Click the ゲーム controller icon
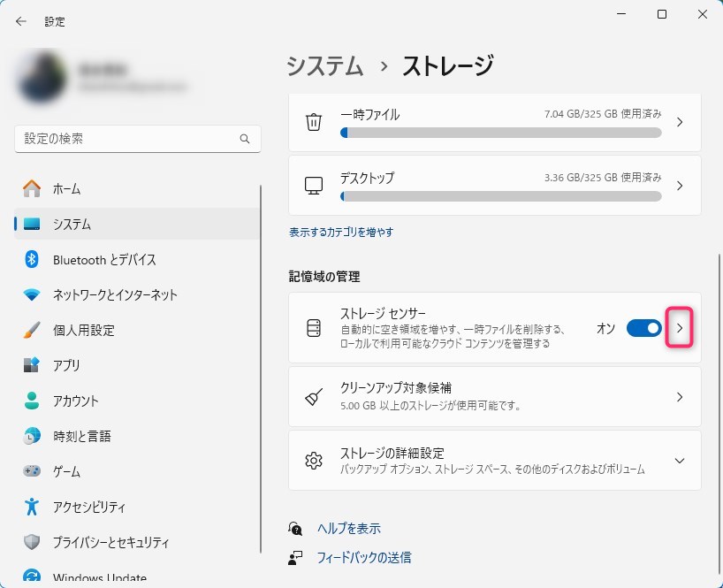Screen dimensions: 723x588 (32, 471)
